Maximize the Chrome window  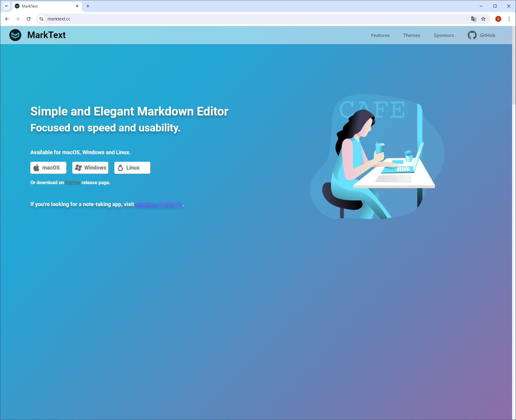(x=495, y=6)
